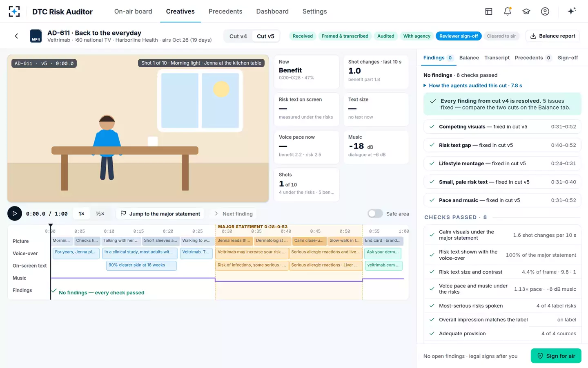The height and width of the screenshot is (368, 588).
Task: Open Settings in top navigation
Action: point(314,11)
